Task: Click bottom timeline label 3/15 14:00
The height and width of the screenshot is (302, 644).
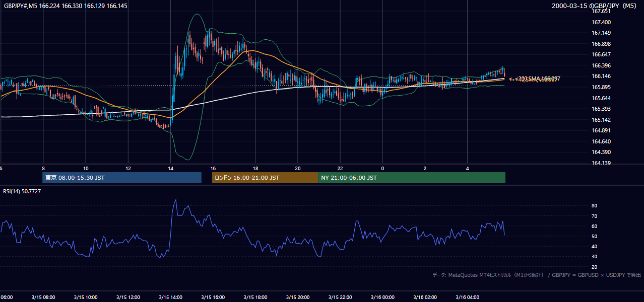Action: pyautogui.click(x=170, y=297)
